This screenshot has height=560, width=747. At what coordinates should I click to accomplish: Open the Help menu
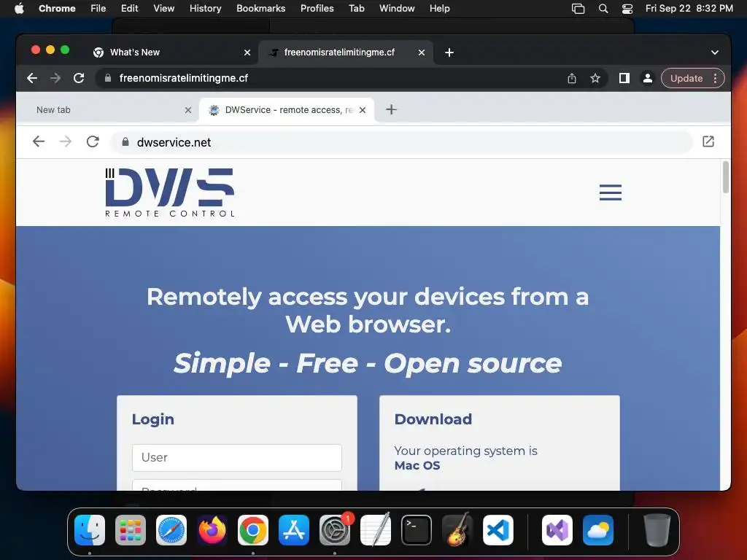[x=439, y=9]
